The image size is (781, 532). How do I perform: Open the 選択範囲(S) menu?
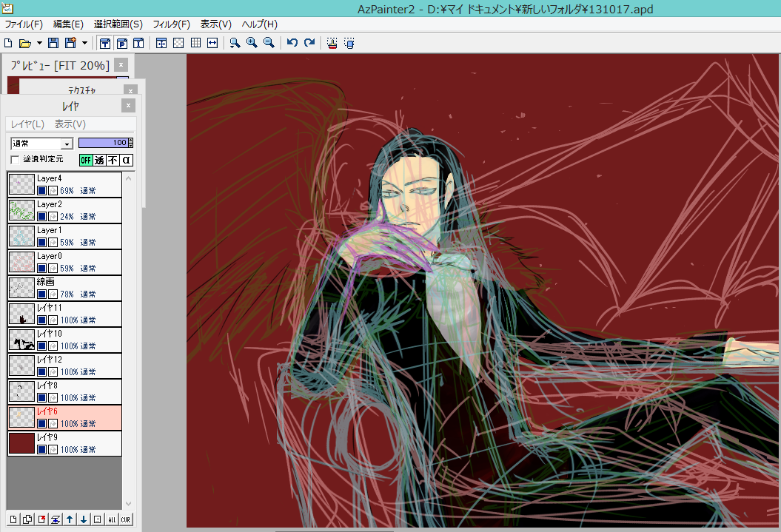[118, 24]
